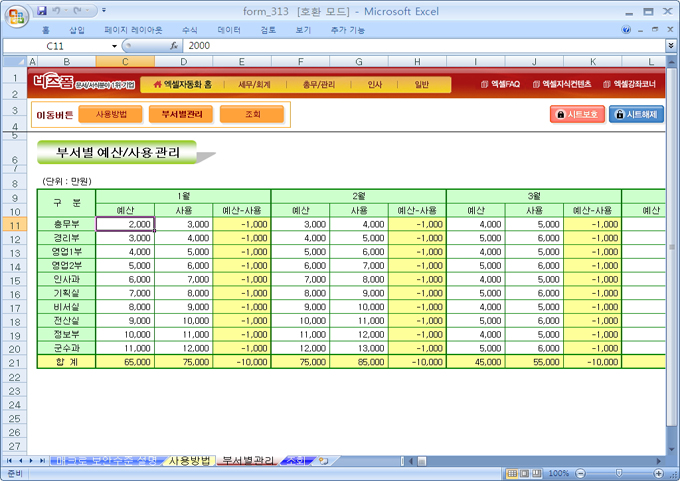Open the 수식 ribbon tab
The width and height of the screenshot is (680, 481).
pyautogui.click(x=190, y=30)
